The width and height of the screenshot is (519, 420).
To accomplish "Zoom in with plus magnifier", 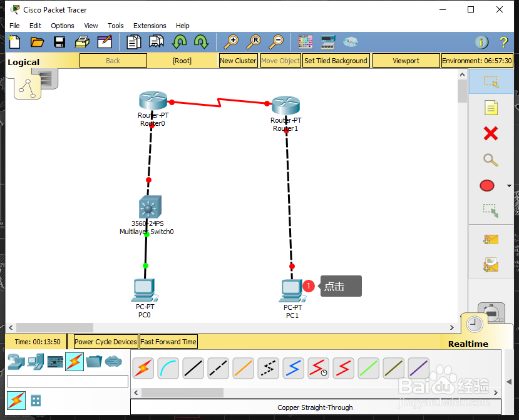I will pyautogui.click(x=231, y=42).
